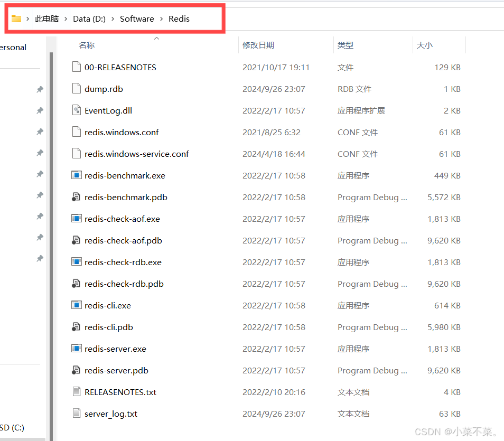Click the redis-check-rdb.pdb debug file icon
The width and height of the screenshot is (504, 441).
click(76, 284)
